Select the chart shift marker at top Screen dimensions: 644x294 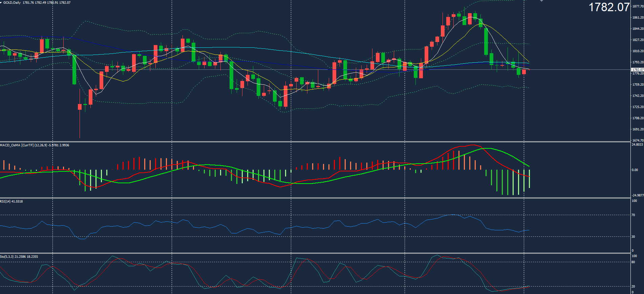coord(541,1)
